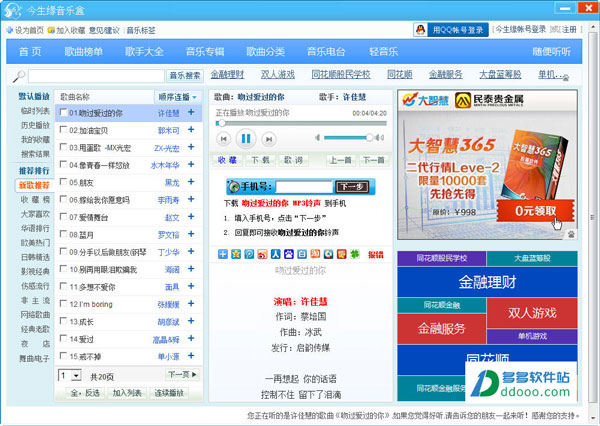
Task: Share via Baidu paw icon
Action: click(x=289, y=254)
